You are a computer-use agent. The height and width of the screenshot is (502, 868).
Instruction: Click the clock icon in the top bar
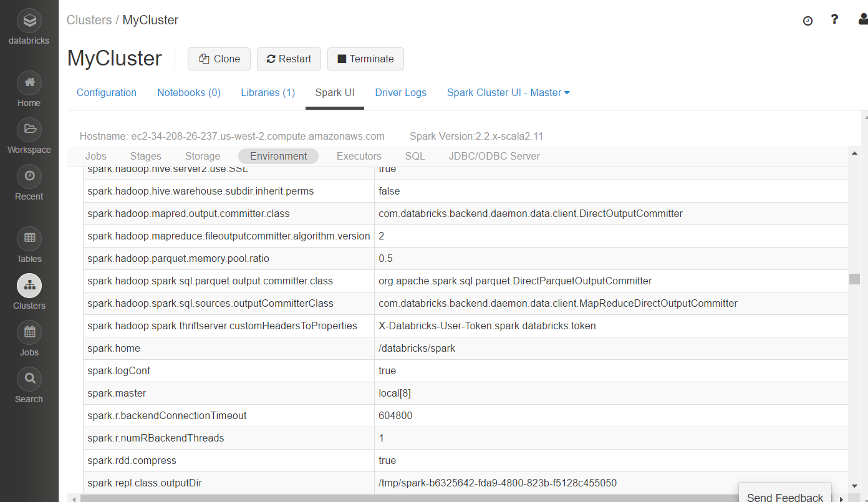(x=808, y=21)
